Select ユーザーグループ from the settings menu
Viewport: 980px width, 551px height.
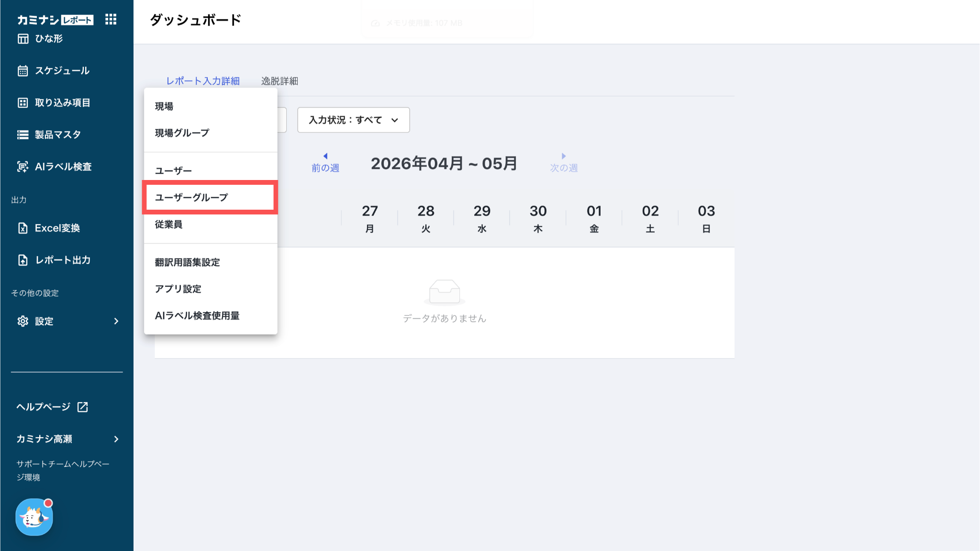pyautogui.click(x=211, y=197)
